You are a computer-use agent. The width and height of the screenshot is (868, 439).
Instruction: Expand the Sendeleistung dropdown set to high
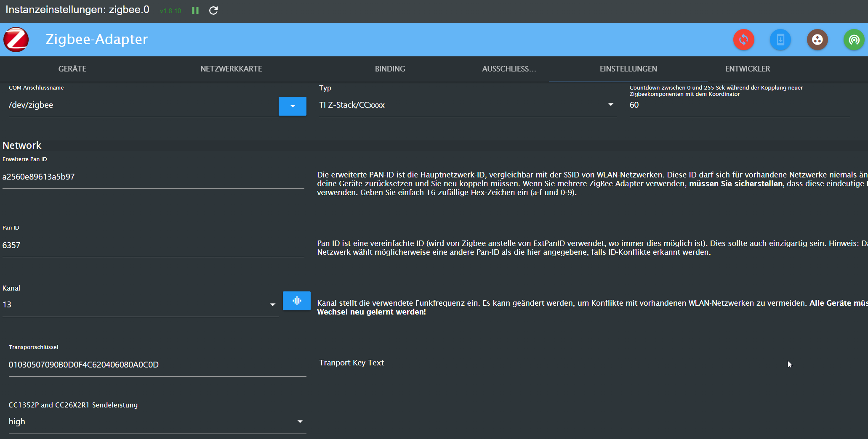click(157, 422)
